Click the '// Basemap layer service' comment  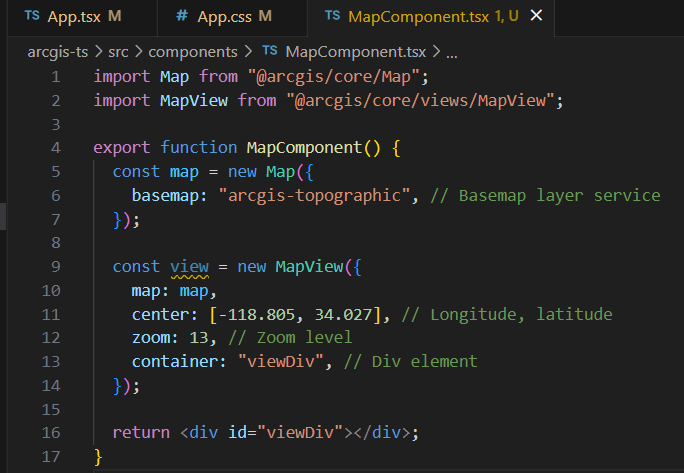(x=545, y=195)
